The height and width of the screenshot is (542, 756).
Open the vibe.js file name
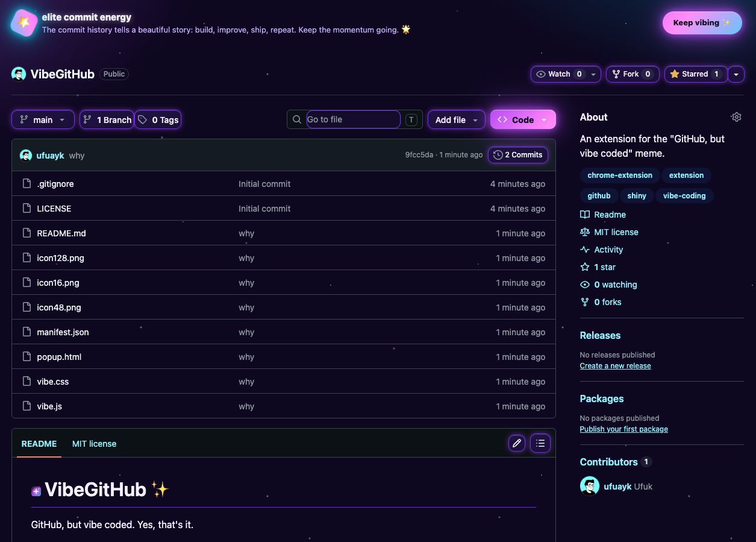49,406
